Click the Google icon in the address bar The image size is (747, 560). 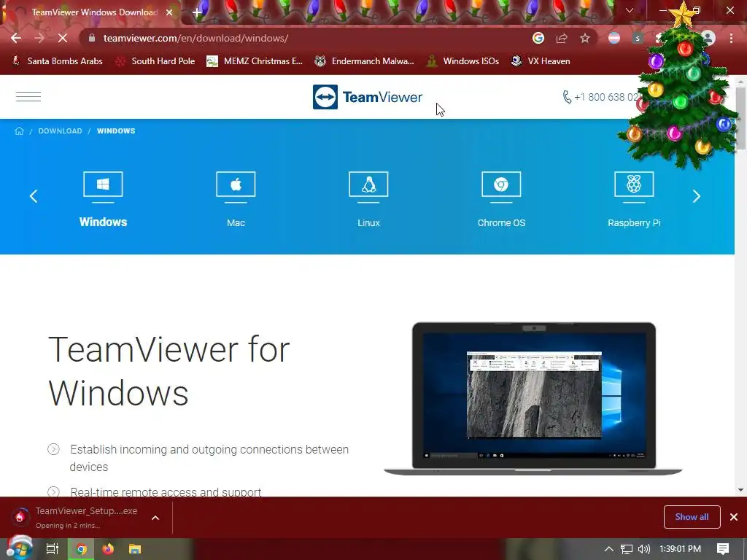pos(538,38)
